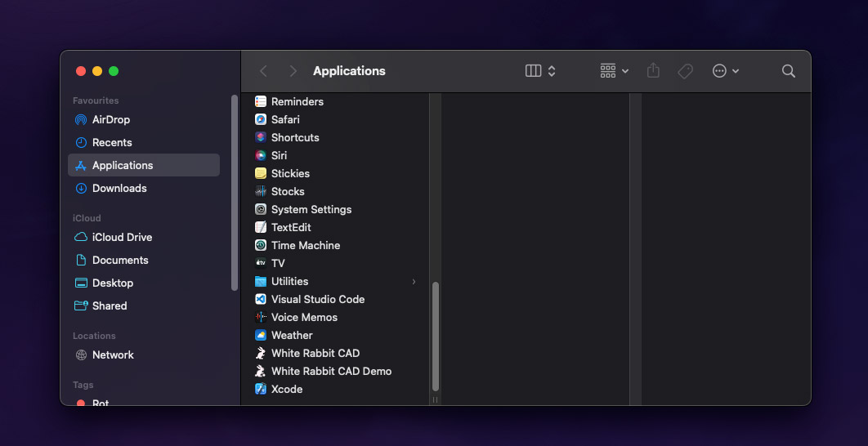Screen dimensions: 868x446
Task: Go forward with the right chevron
Action: (x=293, y=71)
